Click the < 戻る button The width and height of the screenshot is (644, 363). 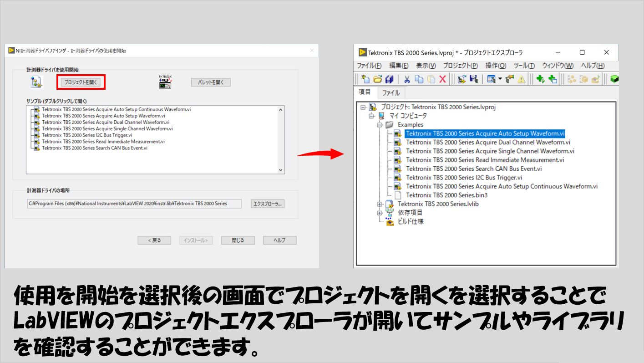tap(154, 240)
